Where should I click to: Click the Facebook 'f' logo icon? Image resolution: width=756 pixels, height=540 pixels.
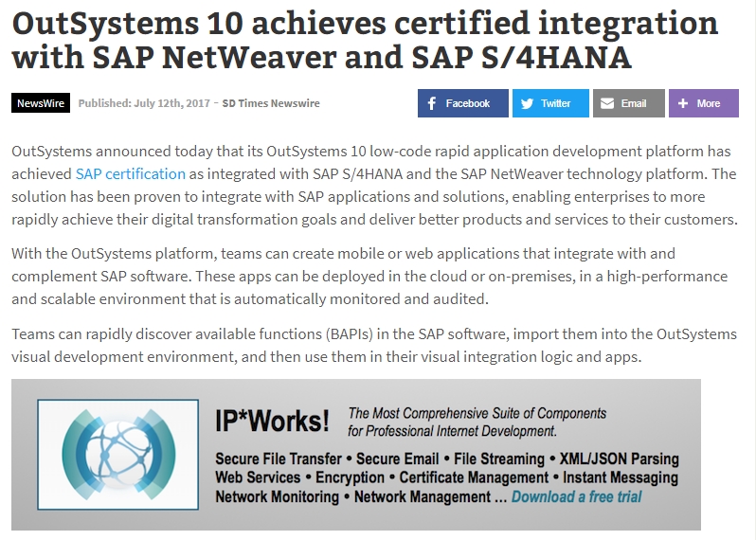(x=432, y=103)
